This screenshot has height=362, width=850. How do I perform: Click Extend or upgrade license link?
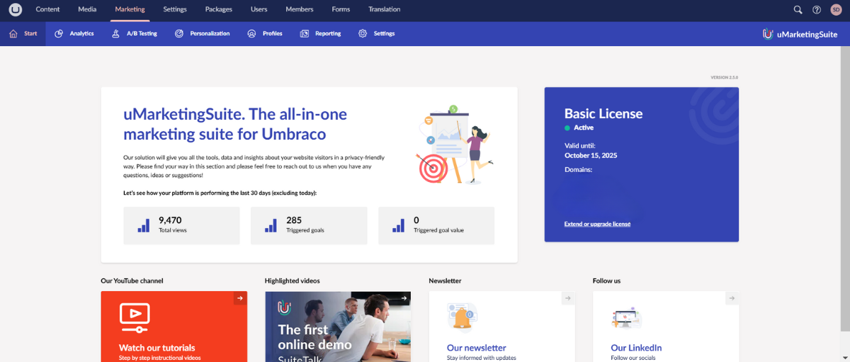pos(597,224)
